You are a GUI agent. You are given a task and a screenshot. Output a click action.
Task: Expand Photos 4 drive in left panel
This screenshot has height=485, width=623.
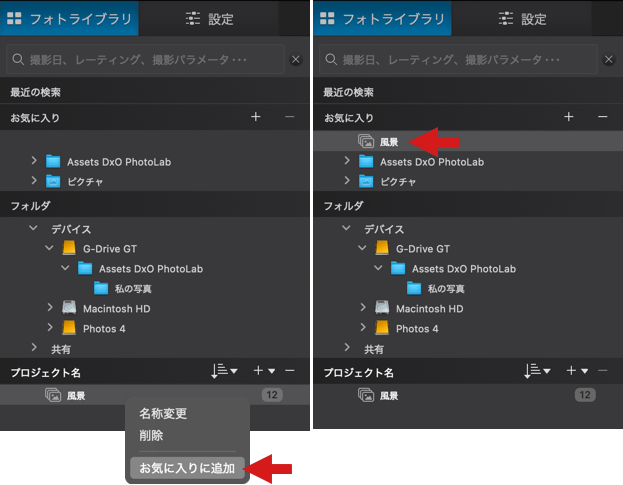(x=50, y=327)
